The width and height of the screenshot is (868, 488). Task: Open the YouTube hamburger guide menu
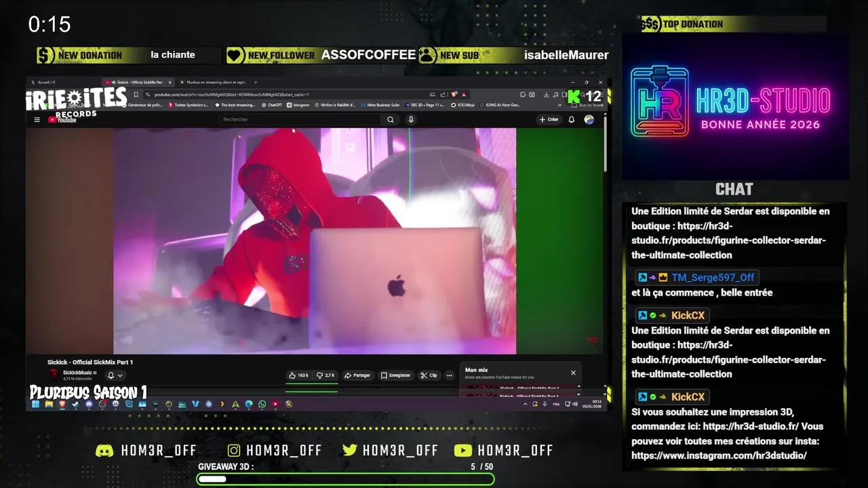pyautogui.click(x=37, y=119)
